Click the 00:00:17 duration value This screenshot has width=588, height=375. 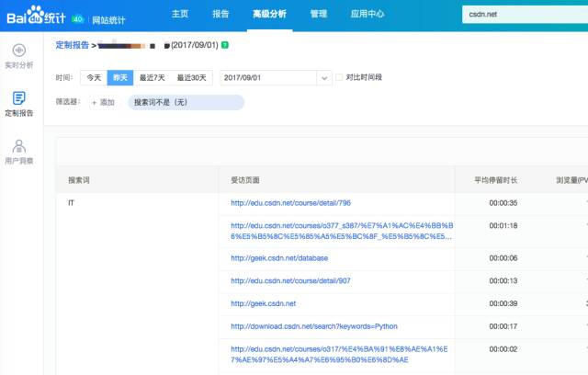point(503,326)
